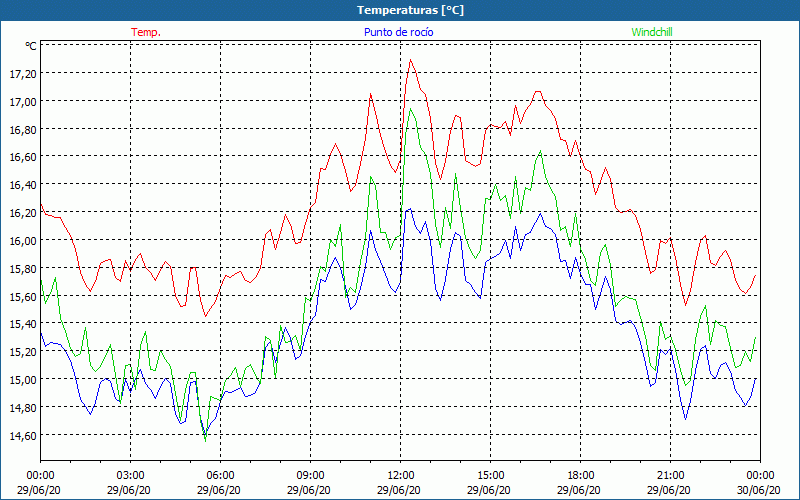Click the 15,40 y-axis value
Image resolution: width=800 pixels, height=500 pixels.
coord(23,324)
